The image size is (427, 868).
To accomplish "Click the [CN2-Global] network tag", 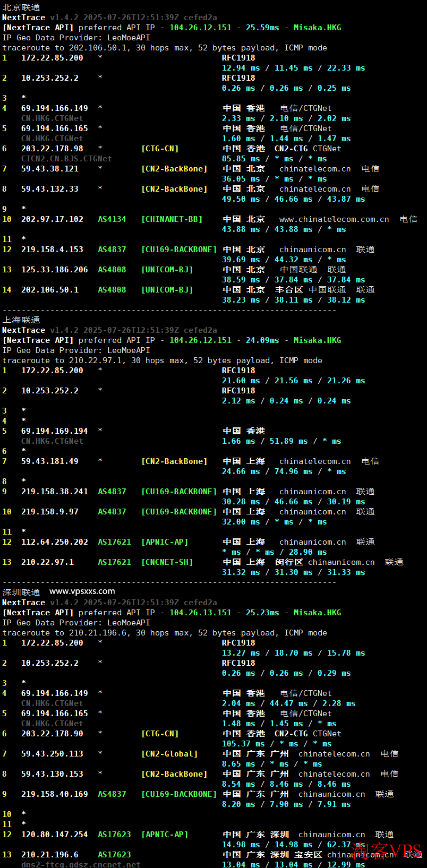I will [169, 754].
